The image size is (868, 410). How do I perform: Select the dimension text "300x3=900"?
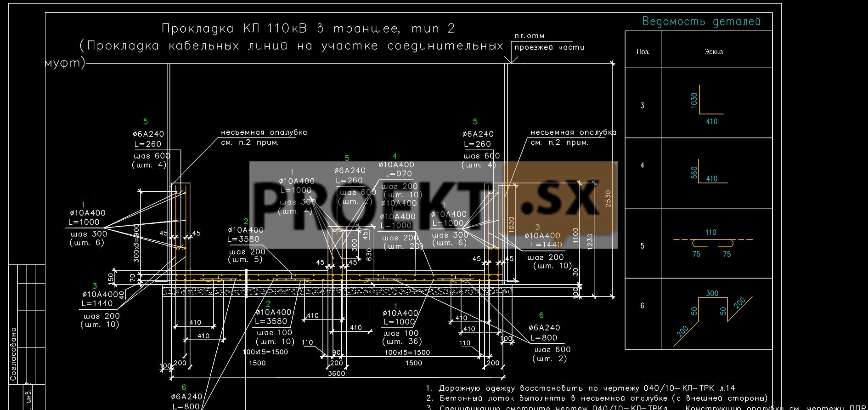pyautogui.click(x=136, y=243)
